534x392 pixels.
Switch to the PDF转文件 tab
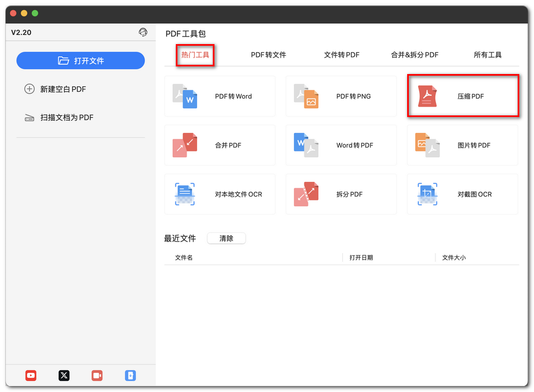click(x=268, y=54)
